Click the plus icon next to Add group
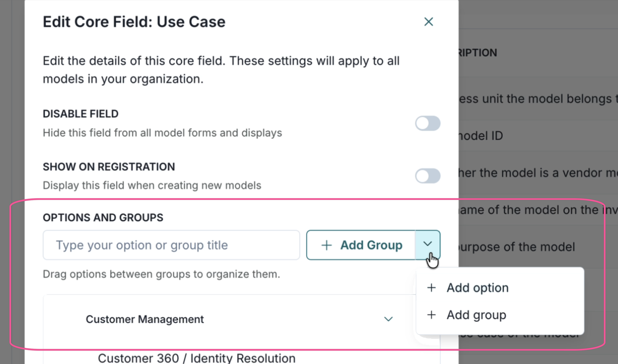This screenshot has height=364, width=618. coord(431,315)
